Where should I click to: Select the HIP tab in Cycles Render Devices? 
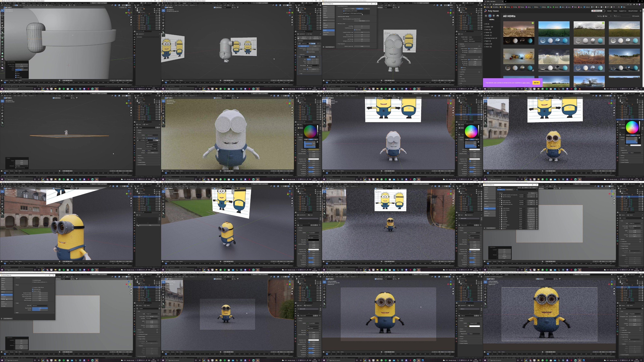click(366, 8)
